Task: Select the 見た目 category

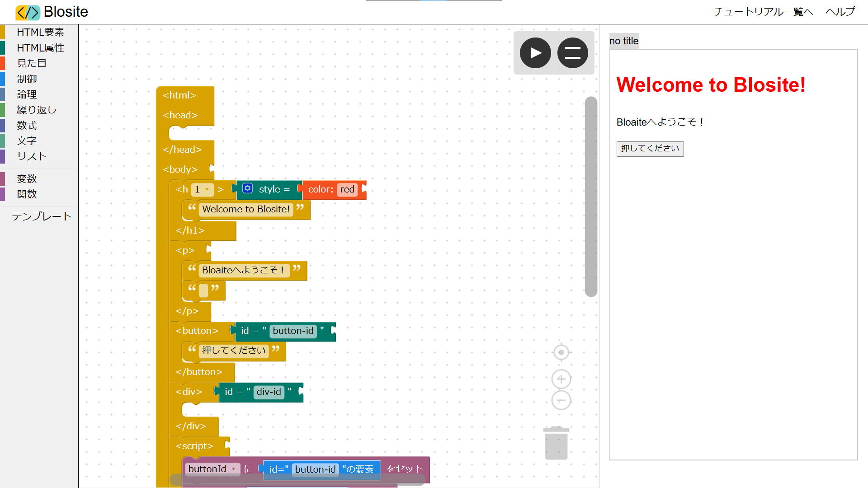Action: 32,63
